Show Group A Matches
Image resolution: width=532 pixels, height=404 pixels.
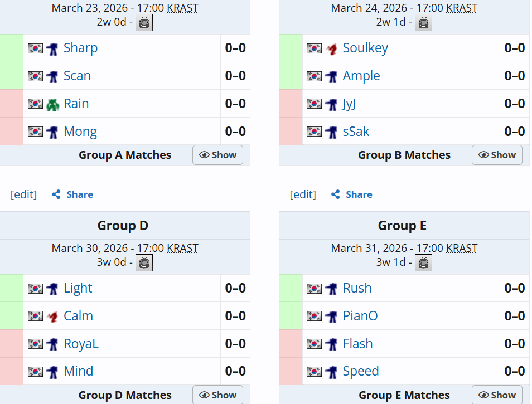coord(218,155)
